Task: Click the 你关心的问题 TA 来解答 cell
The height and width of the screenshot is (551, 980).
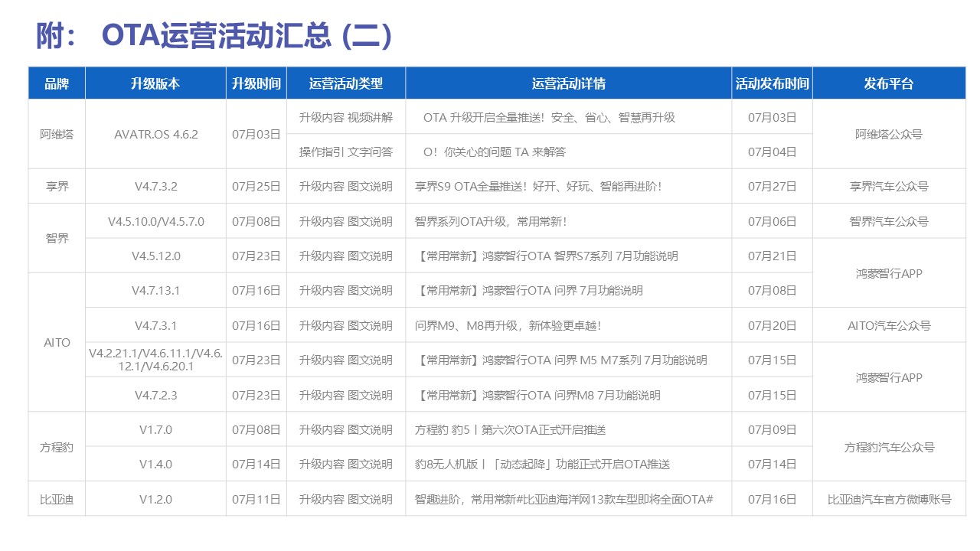Action: [x=569, y=152]
